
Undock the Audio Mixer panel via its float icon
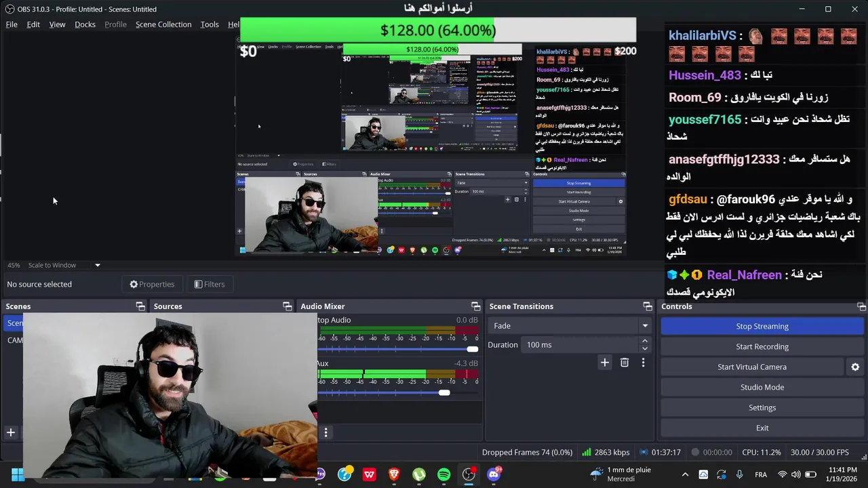click(x=476, y=306)
